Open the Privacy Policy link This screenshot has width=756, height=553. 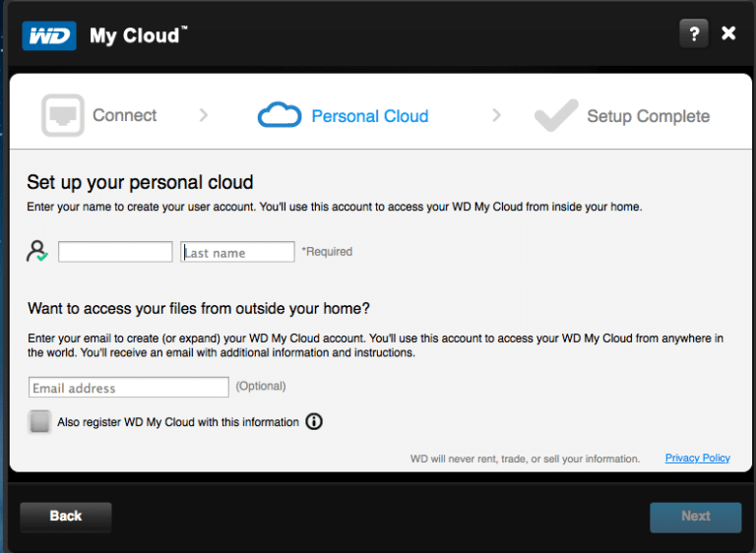point(697,458)
